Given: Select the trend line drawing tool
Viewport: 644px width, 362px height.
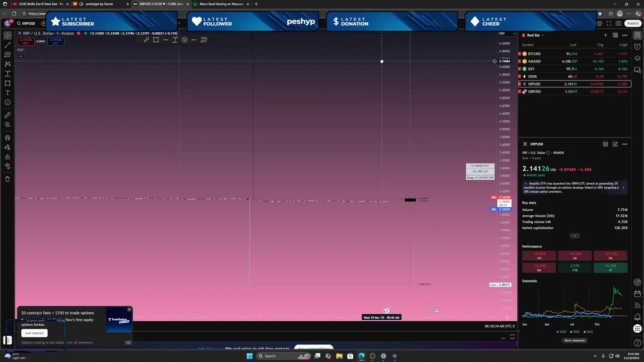Looking at the screenshot, I should (8, 45).
